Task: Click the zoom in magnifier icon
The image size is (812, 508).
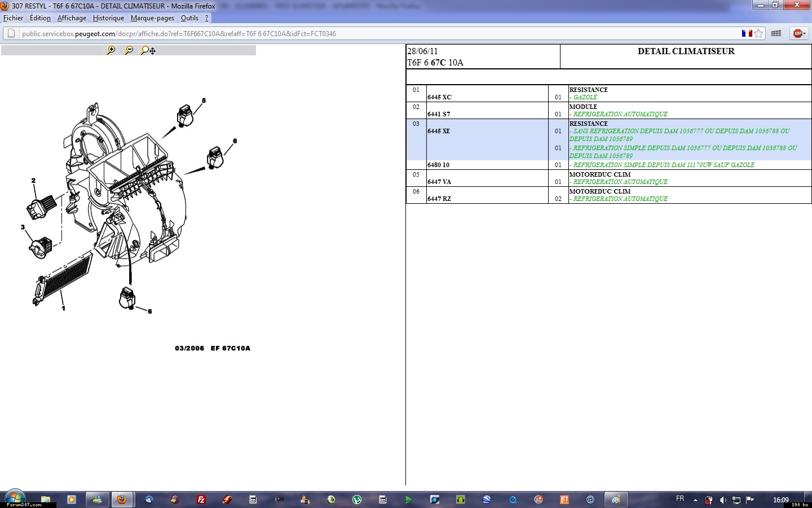Action: 111,50
